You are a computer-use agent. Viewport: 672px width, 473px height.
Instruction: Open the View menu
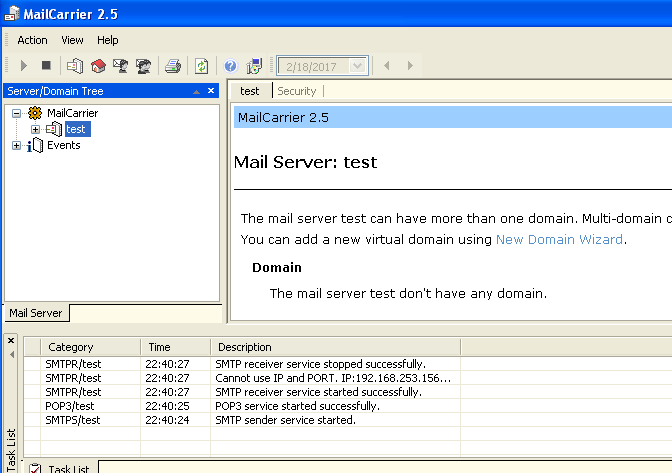click(72, 40)
